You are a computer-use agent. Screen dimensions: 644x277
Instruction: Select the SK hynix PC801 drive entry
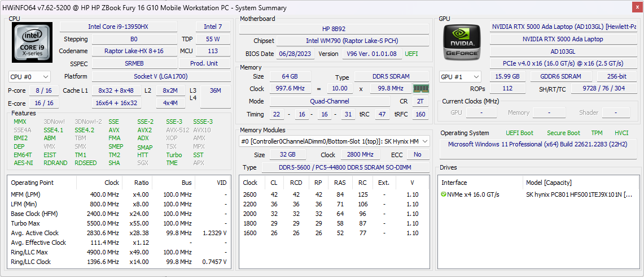[579, 194]
